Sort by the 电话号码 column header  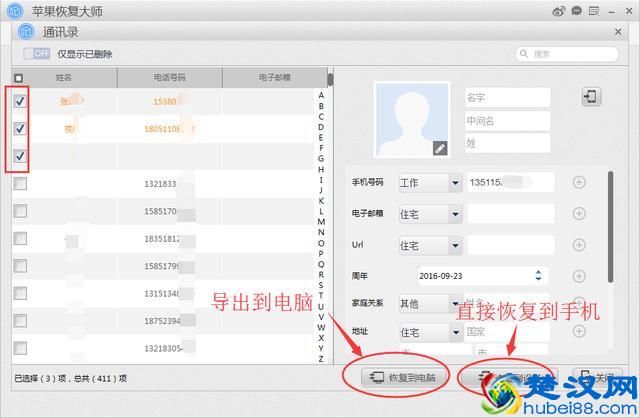click(170, 78)
